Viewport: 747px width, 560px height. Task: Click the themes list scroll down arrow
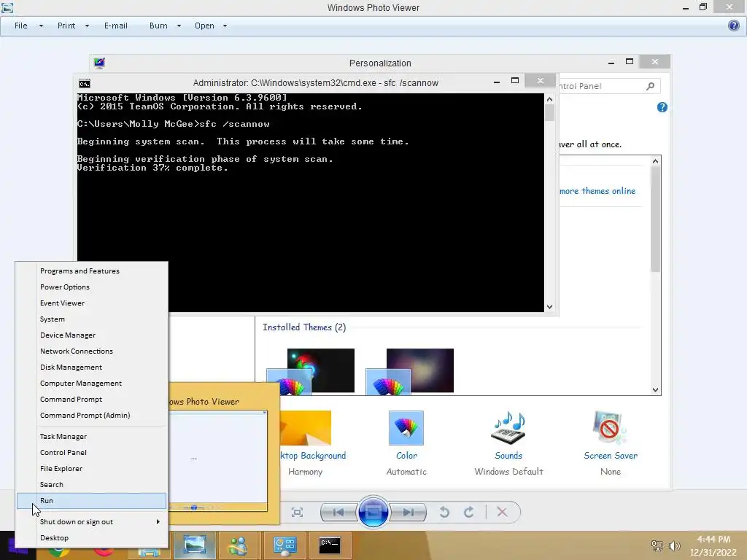point(656,389)
